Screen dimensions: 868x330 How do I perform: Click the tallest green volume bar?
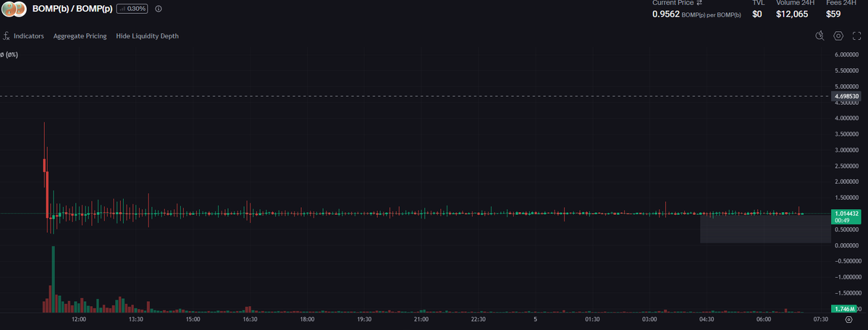[53, 279]
